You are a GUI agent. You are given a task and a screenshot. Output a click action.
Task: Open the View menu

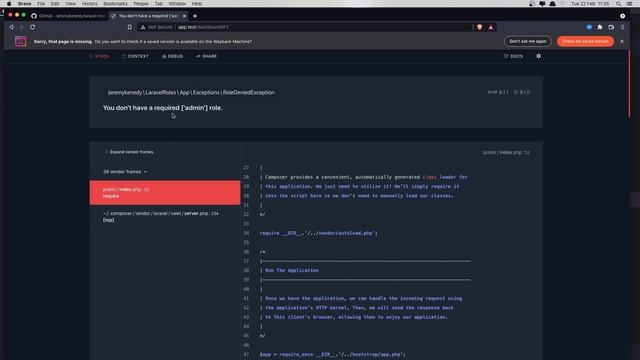click(x=70, y=4)
